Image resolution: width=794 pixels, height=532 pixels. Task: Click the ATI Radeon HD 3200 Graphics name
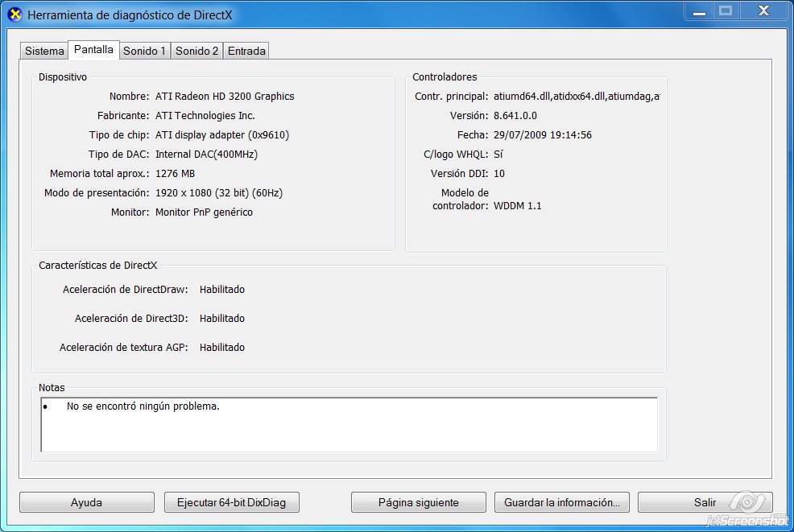[x=225, y=96]
